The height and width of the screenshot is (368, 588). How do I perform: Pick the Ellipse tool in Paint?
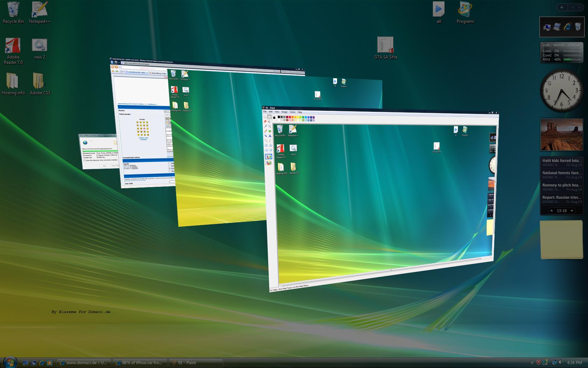click(266, 150)
